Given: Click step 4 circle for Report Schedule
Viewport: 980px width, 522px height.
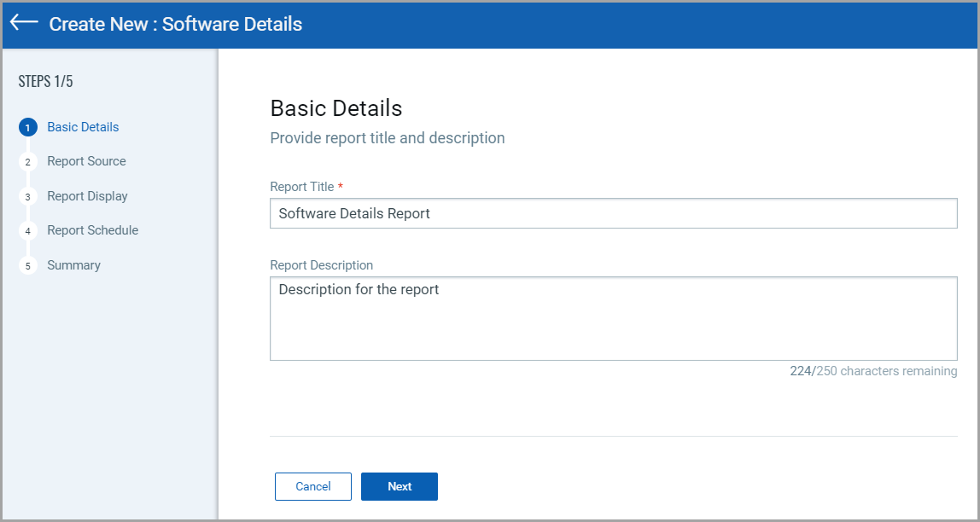Looking at the screenshot, I should click(27, 230).
